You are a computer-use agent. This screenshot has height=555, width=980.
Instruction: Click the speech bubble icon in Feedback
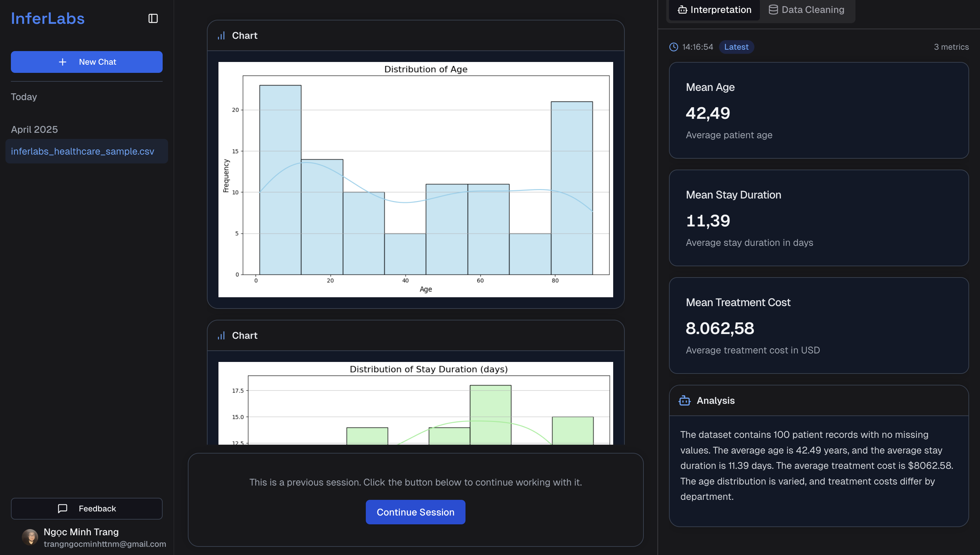[63, 508]
